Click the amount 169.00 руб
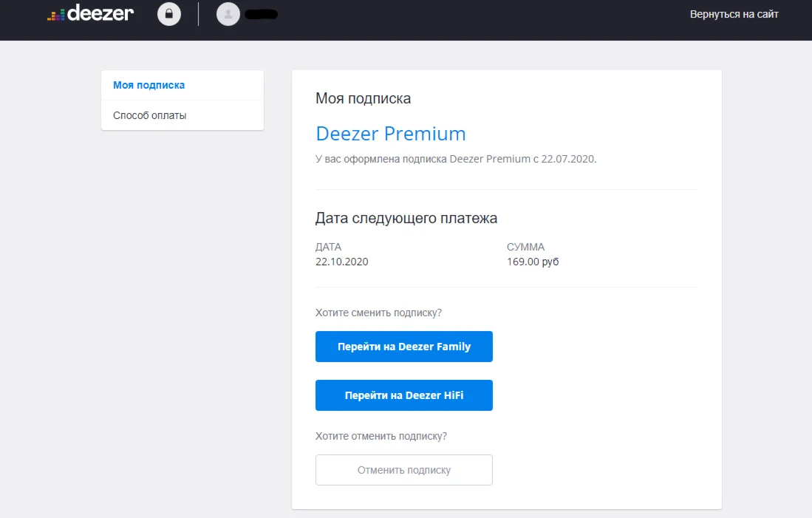This screenshot has width=812, height=518. pos(533,262)
